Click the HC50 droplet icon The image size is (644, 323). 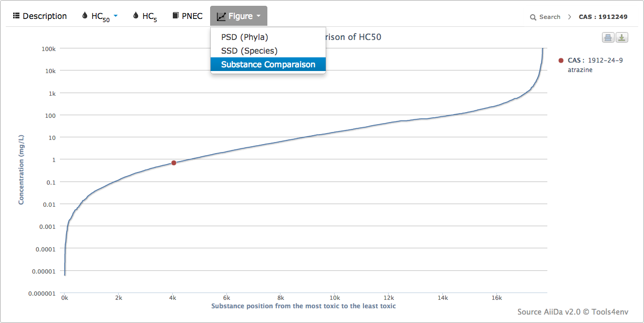point(85,16)
